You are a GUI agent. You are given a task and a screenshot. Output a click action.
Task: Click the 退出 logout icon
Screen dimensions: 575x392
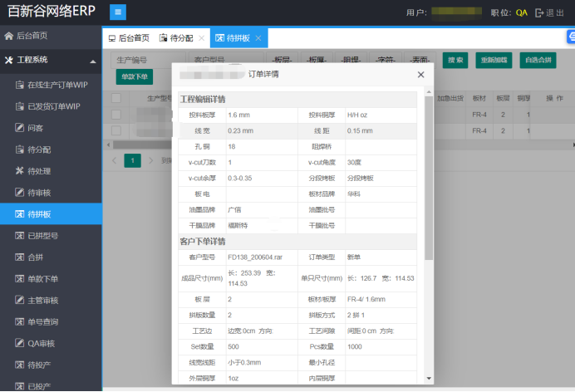click(x=540, y=12)
